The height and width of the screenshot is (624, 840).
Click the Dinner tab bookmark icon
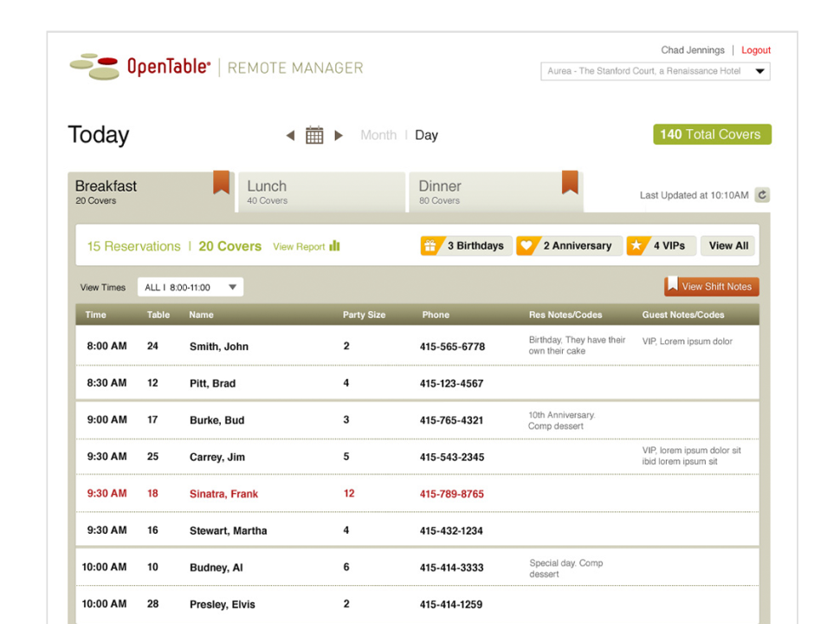coord(570,183)
